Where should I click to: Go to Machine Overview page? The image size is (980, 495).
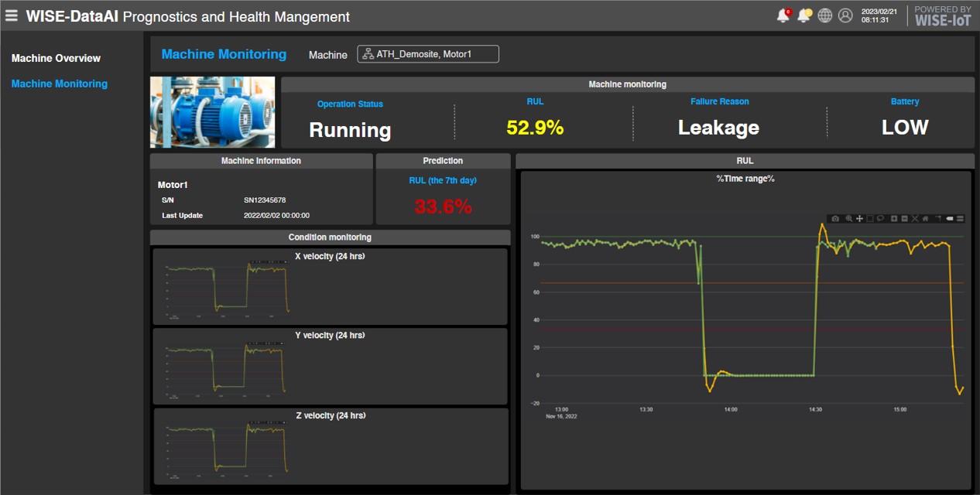click(x=56, y=58)
